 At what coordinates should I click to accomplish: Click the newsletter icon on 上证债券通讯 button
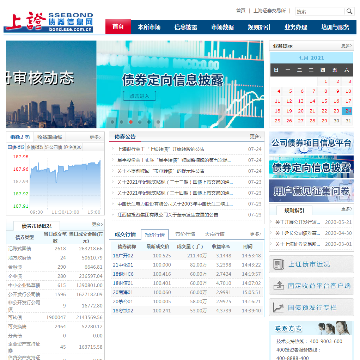(277, 265)
